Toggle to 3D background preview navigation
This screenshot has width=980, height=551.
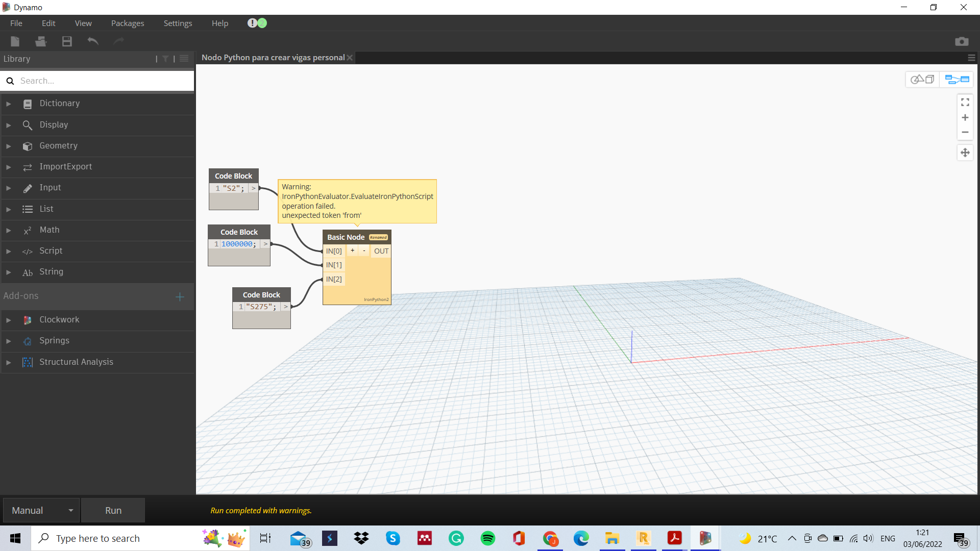coord(922,80)
